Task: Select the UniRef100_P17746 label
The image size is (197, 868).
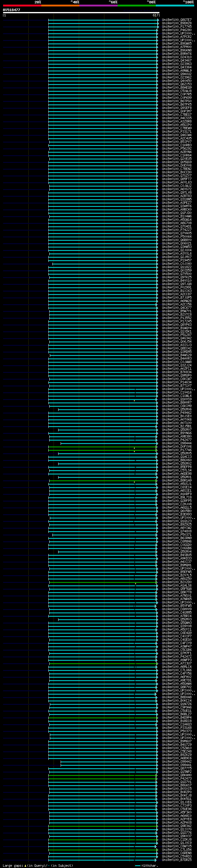Action: pyautogui.click(x=176, y=450)
